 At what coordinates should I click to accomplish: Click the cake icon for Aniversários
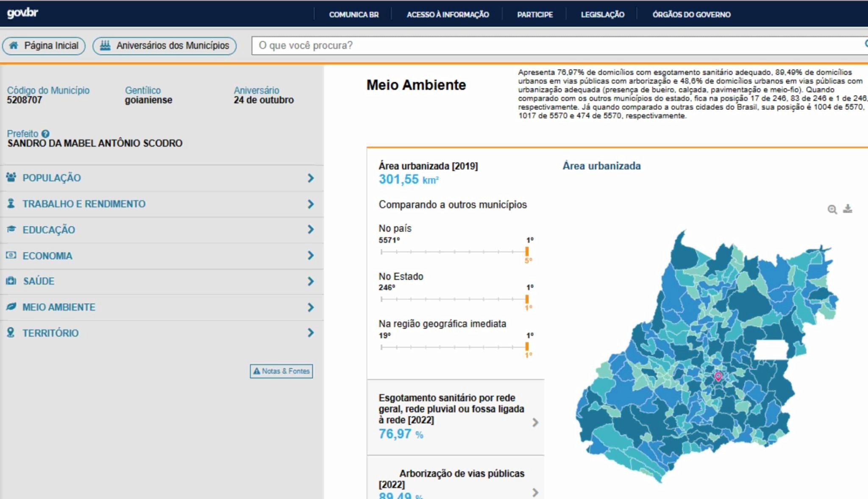[x=105, y=45]
